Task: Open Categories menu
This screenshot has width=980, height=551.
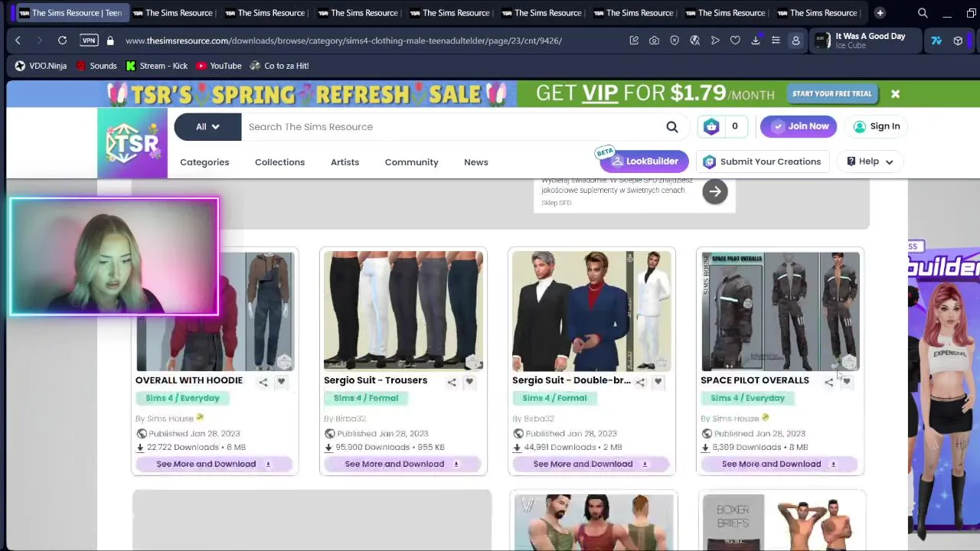Action: point(204,162)
